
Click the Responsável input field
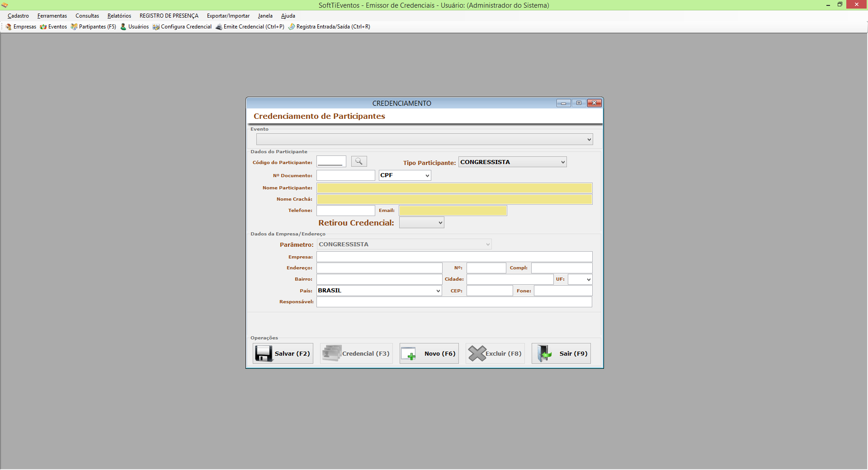[x=454, y=302]
